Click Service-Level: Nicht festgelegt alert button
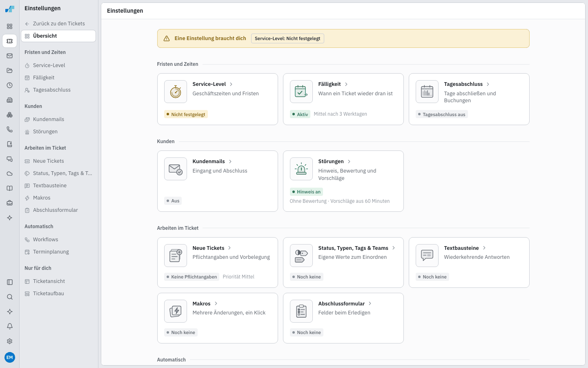Viewport: 588px width, 368px height. click(x=287, y=38)
